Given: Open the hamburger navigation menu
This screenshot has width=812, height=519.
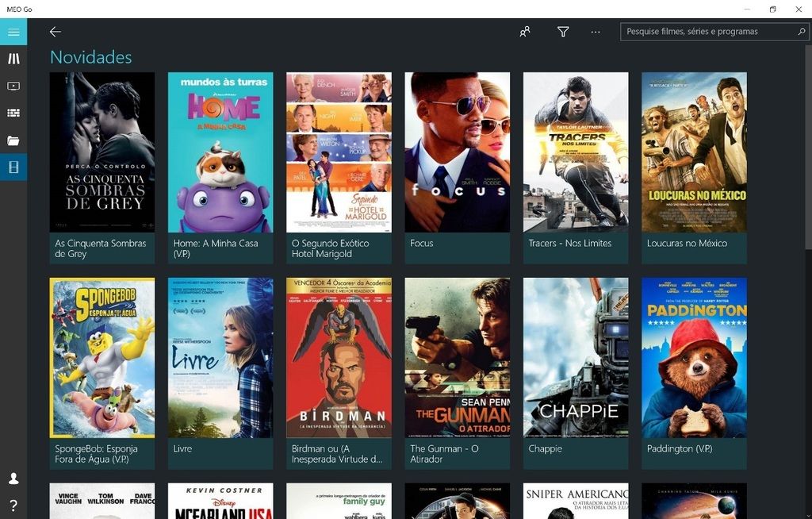Looking at the screenshot, I should pyautogui.click(x=13, y=32).
